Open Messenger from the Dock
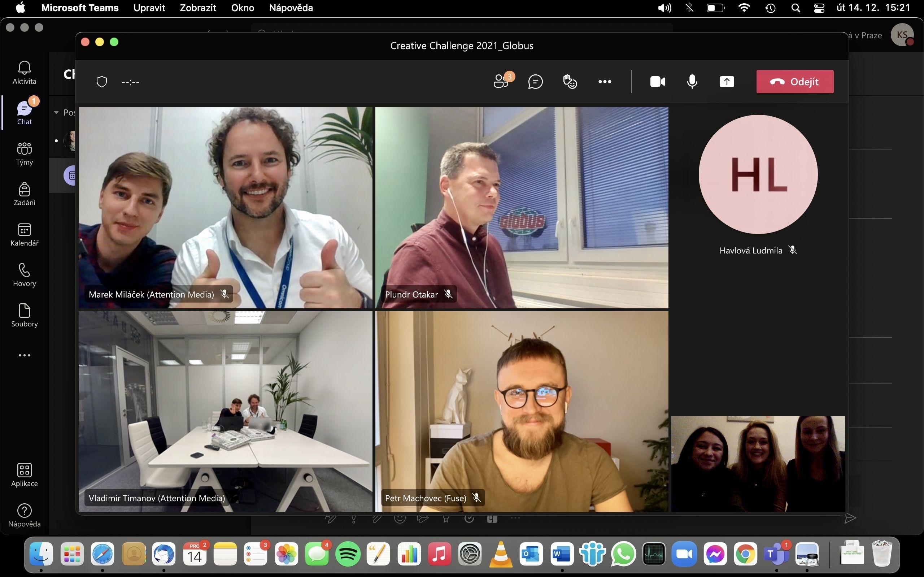The height and width of the screenshot is (577, 924). pos(715,554)
